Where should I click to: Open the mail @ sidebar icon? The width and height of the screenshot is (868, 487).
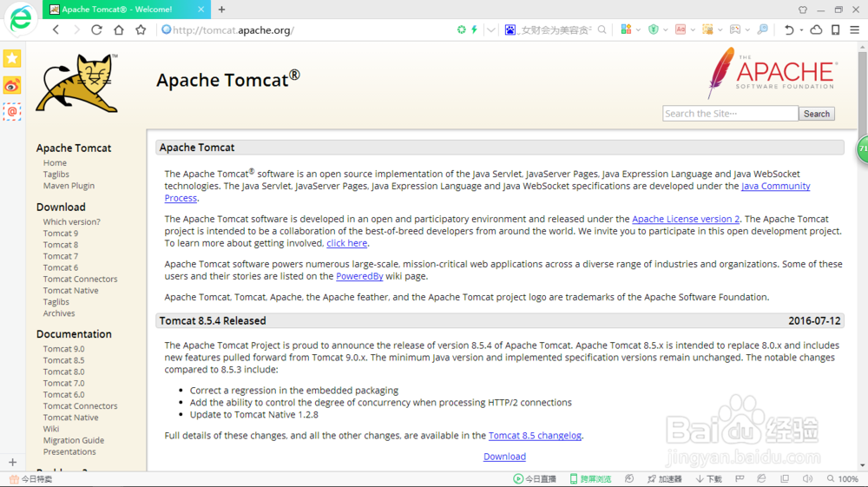(12, 112)
